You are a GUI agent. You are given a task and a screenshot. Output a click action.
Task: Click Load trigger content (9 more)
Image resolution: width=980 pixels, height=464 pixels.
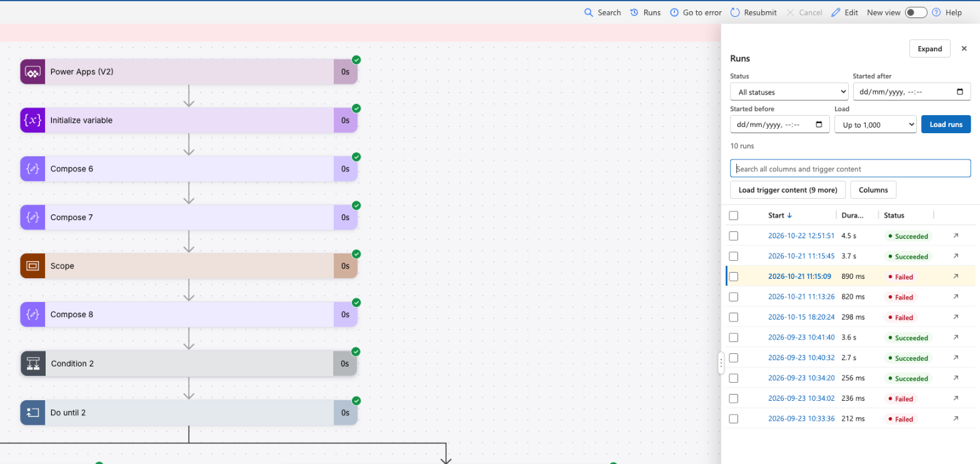click(787, 189)
